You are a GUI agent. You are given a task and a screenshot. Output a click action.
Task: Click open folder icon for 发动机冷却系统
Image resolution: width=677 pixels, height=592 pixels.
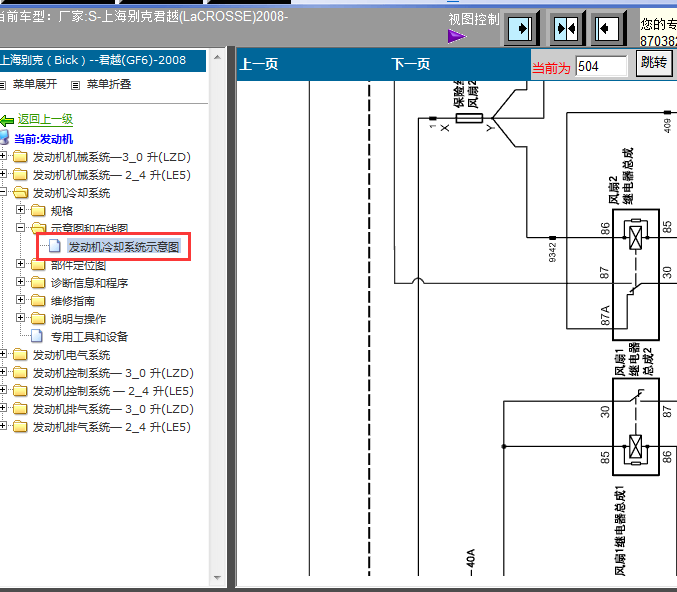[x=20, y=192]
